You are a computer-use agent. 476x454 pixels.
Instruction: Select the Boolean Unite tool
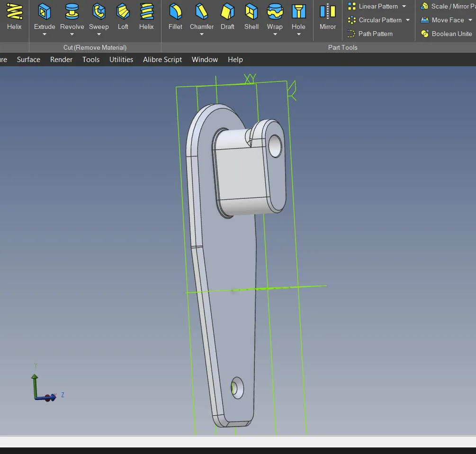(446, 34)
